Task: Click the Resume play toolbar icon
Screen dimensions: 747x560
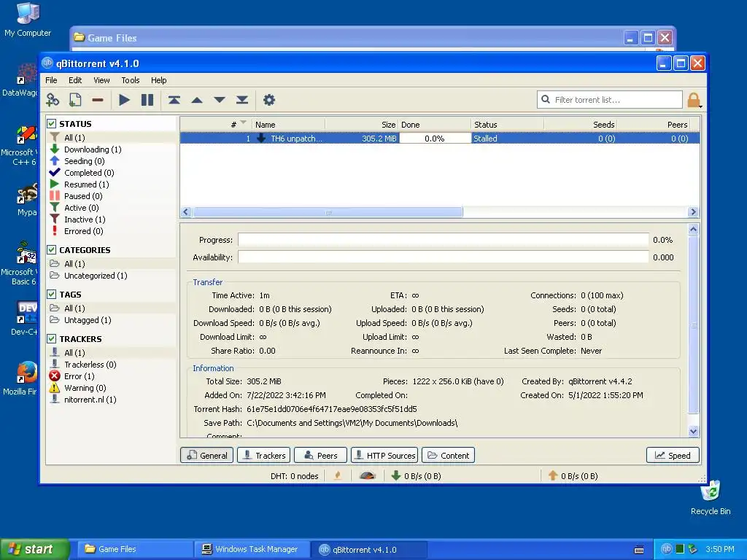Action: pos(124,100)
